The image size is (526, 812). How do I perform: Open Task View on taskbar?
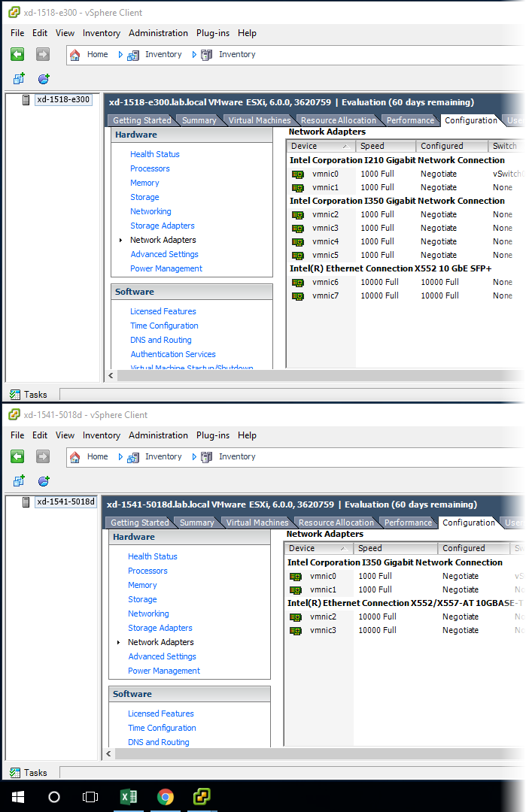(90, 796)
